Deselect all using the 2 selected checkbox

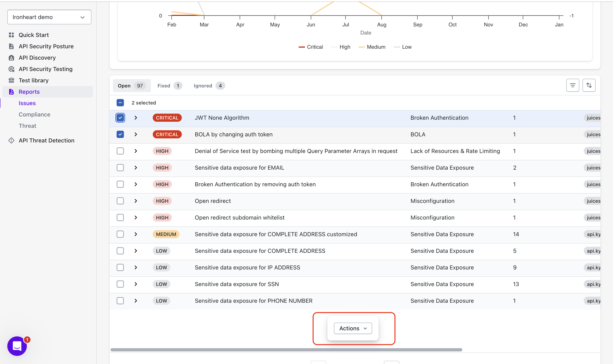pyautogui.click(x=120, y=103)
